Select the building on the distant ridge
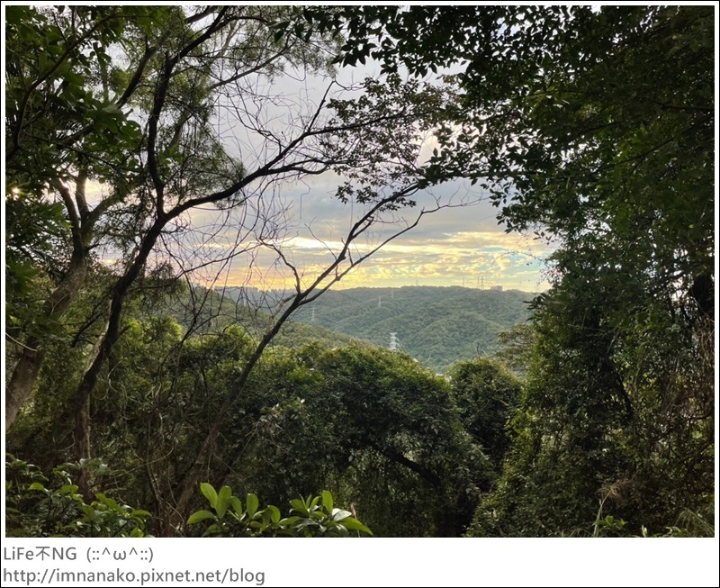This screenshot has height=588, width=720. coord(497,288)
